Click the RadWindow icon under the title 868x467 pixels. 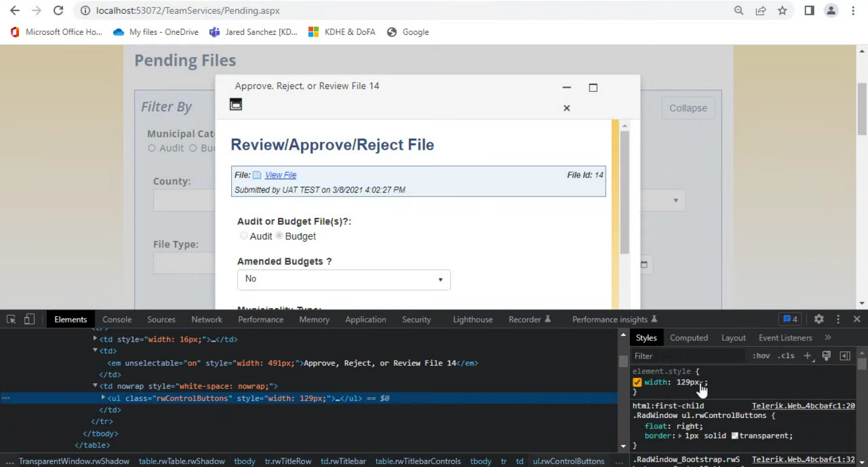[x=236, y=105]
